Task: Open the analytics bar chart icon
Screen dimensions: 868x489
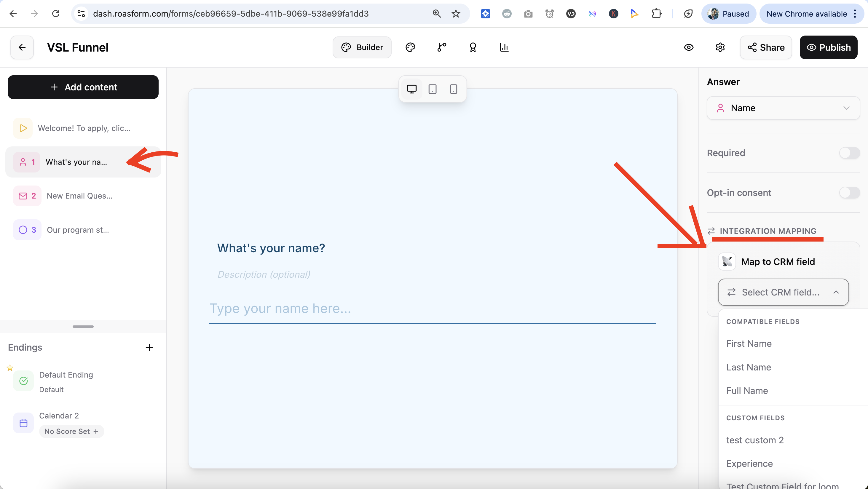Action: 504,47
